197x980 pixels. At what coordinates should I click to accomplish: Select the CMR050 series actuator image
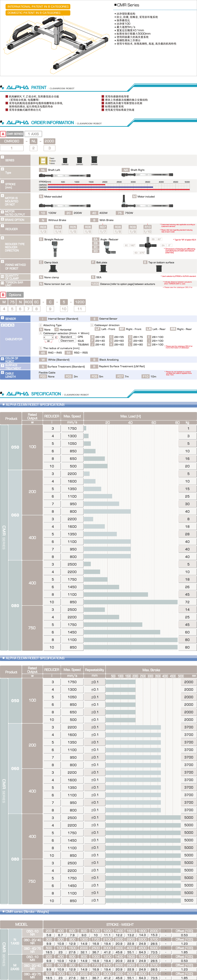point(65,160)
